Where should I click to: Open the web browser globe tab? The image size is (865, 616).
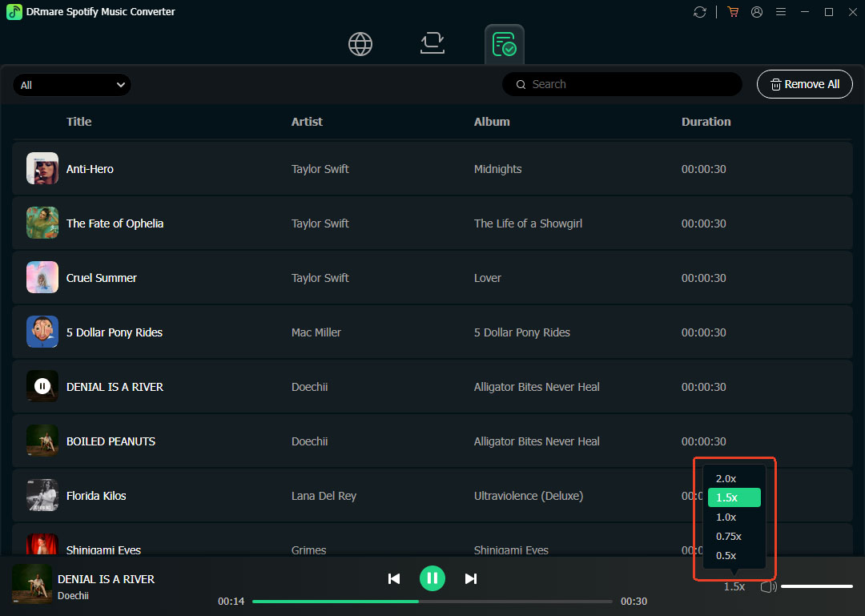tap(360, 43)
